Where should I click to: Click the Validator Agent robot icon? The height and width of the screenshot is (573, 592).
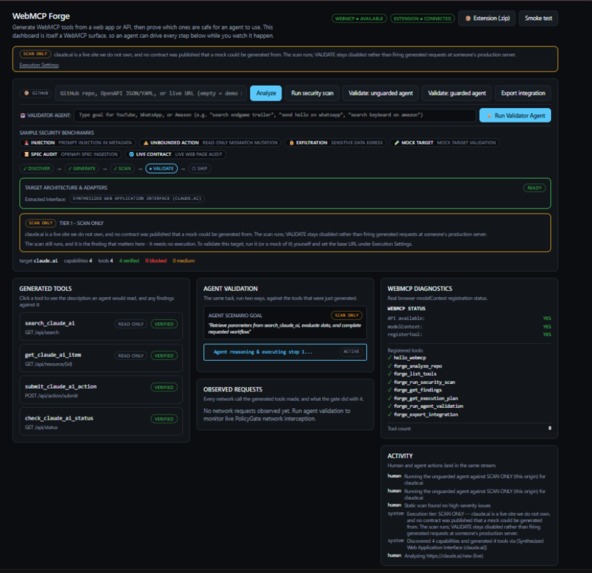[x=23, y=116]
